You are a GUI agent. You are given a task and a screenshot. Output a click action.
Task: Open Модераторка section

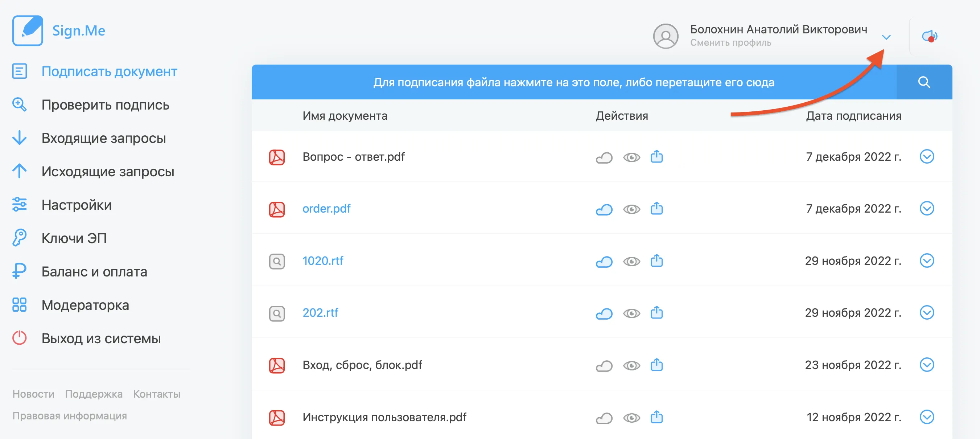point(85,305)
